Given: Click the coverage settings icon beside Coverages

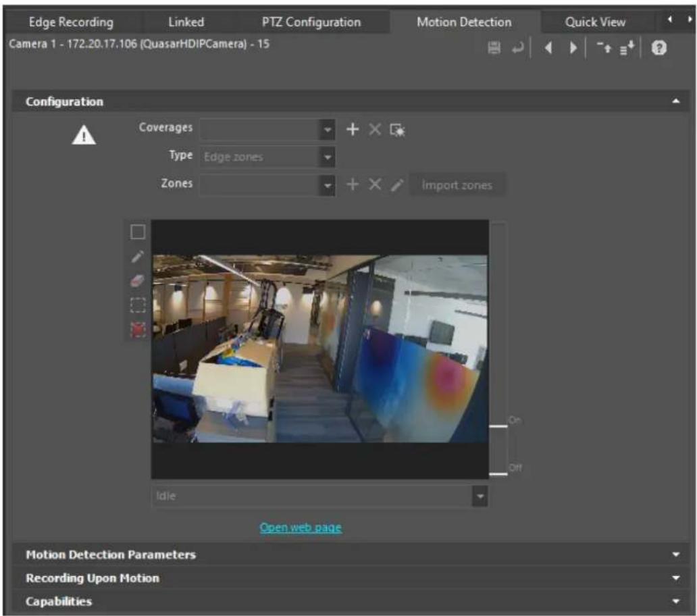Looking at the screenshot, I should (x=397, y=130).
